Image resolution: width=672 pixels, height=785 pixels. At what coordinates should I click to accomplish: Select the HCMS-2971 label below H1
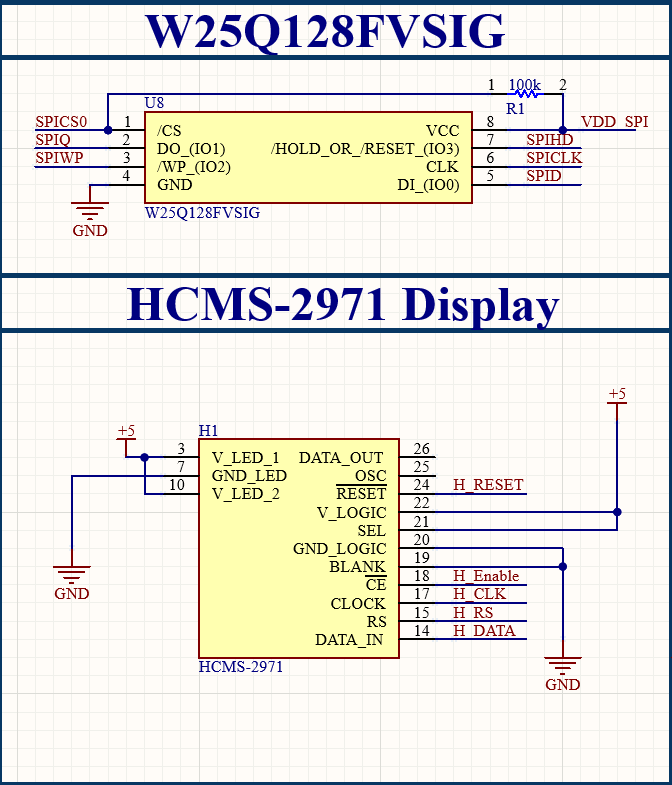(x=241, y=667)
